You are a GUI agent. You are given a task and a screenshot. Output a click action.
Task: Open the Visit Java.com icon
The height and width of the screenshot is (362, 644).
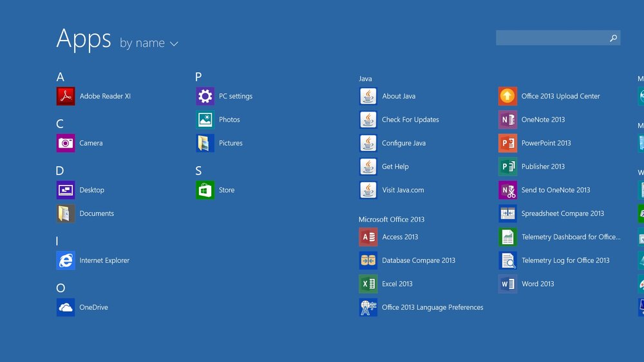pos(368,190)
